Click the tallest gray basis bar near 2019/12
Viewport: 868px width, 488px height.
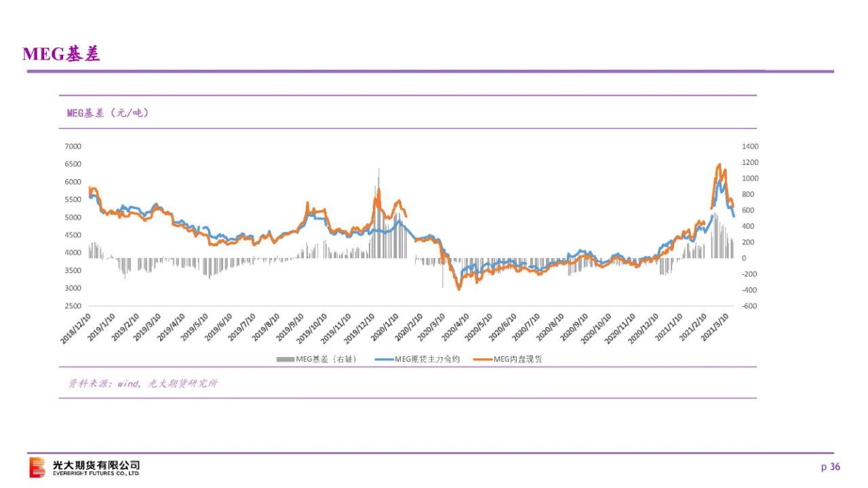click(x=378, y=213)
